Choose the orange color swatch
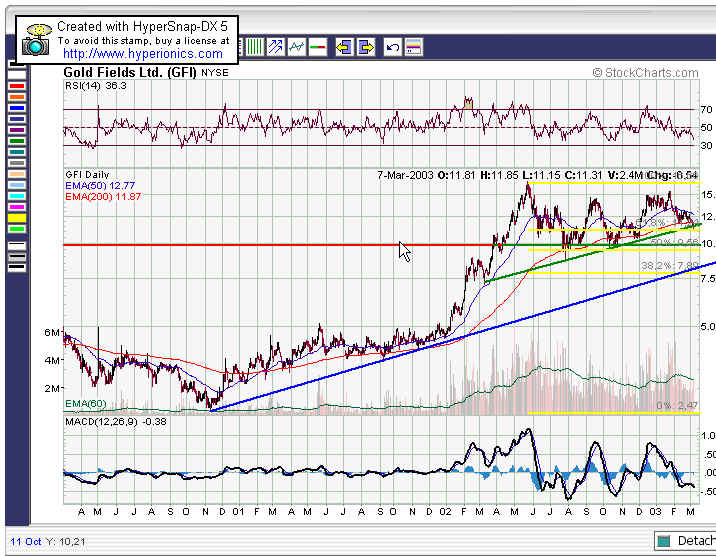Image resolution: width=716 pixels, height=556 pixels. click(17, 97)
